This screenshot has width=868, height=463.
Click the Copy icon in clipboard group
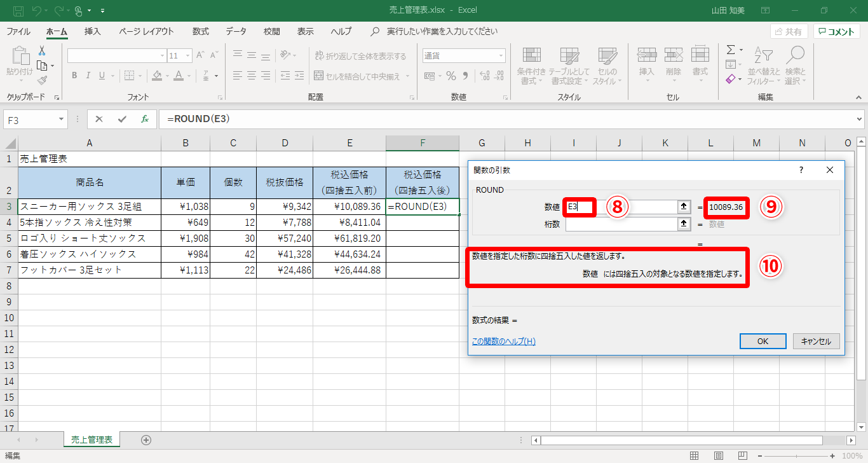coord(42,66)
